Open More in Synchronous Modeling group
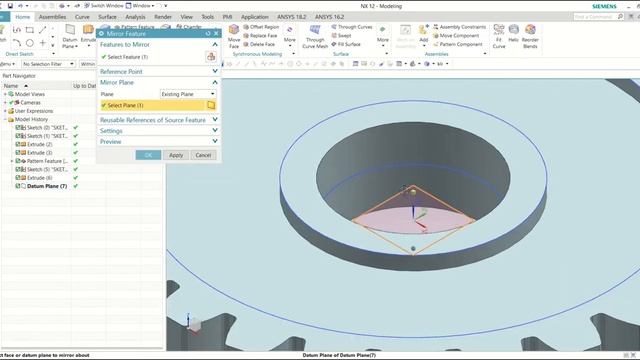 (x=290, y=35)
